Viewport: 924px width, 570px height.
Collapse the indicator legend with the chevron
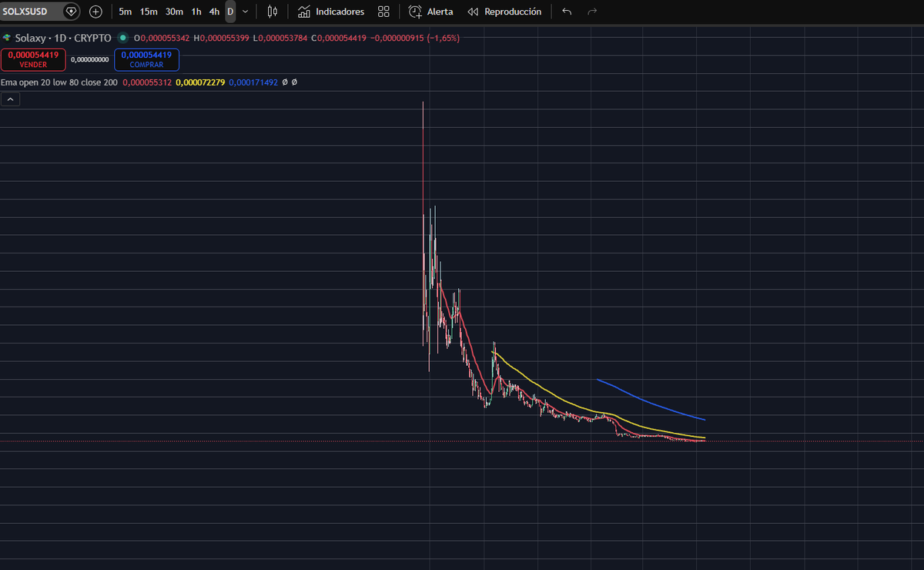click(x=10, y=99)
